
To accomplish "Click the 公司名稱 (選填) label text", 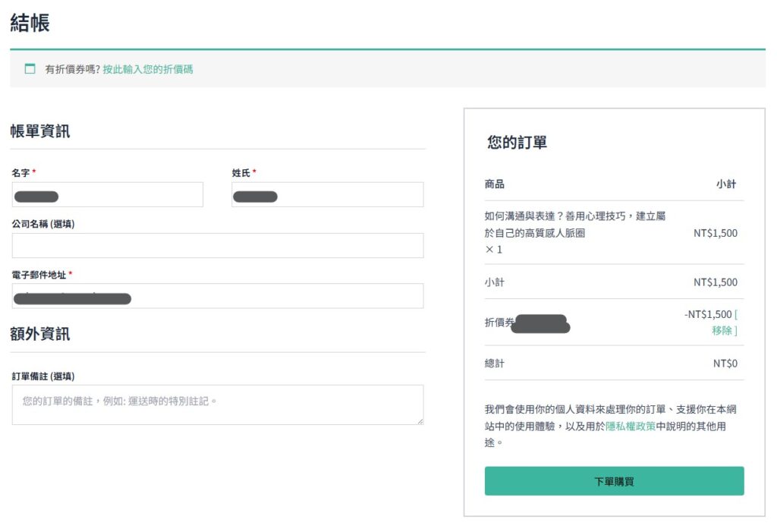I will pyautogui.click(x=42, y=224).
